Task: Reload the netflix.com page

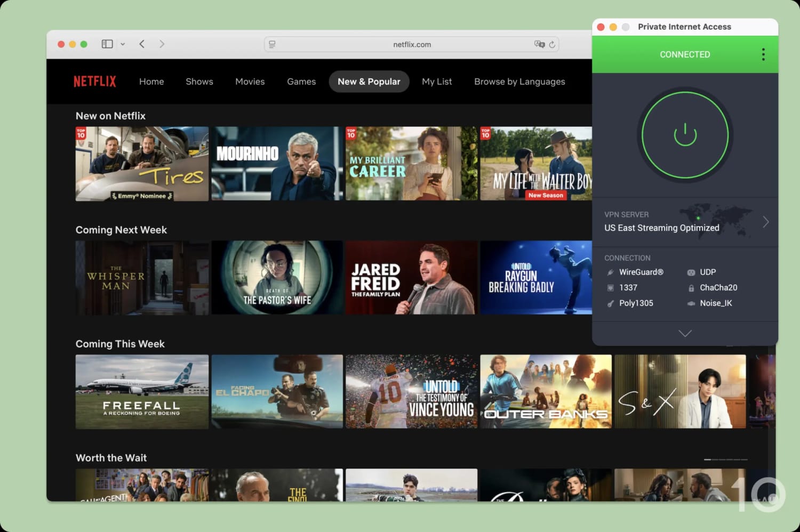Action: tap(552, 44)
